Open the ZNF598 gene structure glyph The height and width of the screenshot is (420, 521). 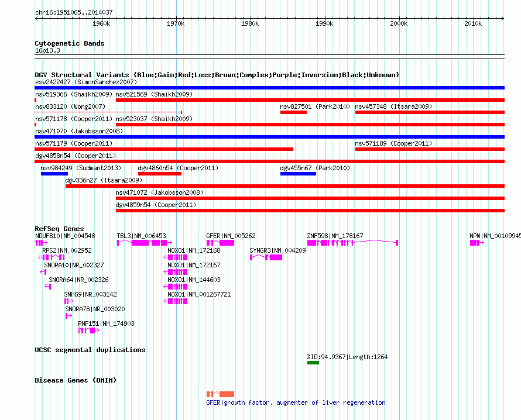352,243
